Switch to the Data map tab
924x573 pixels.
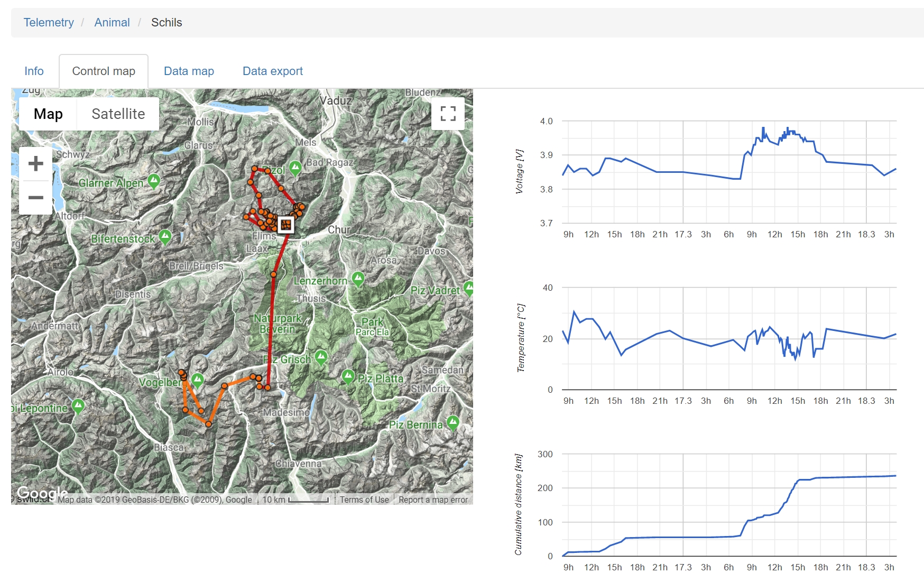189,71
